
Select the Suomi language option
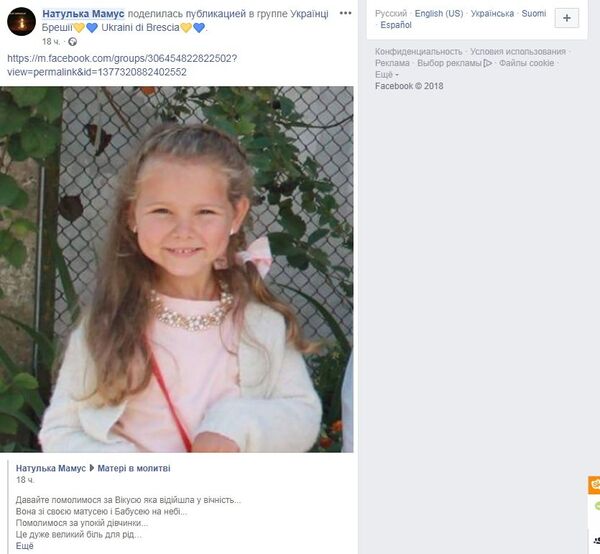click(x=534, y=14)
